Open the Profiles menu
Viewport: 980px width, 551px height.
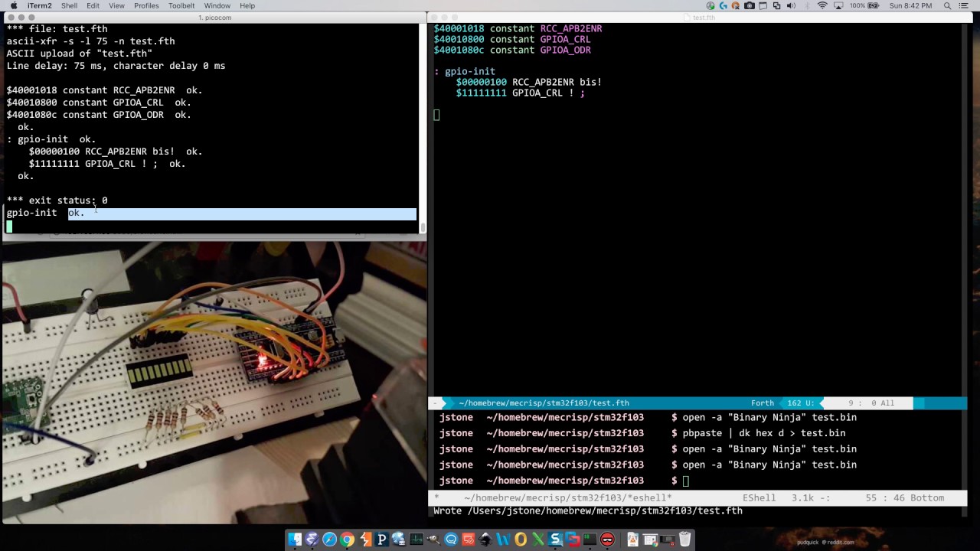(146, 5)
